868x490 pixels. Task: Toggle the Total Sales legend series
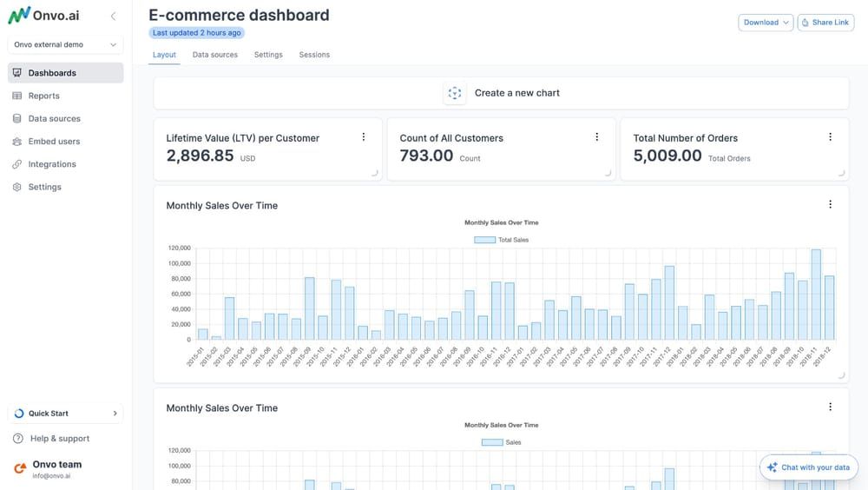[x=501, y=240]
